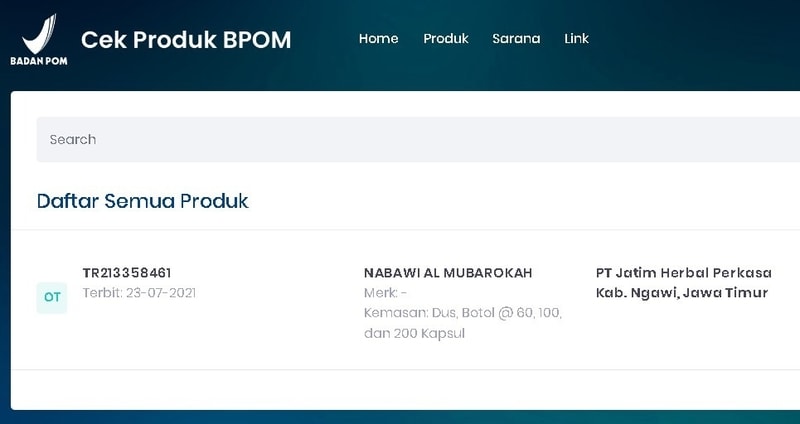Focus the Search input field
Image resolution: width=800 pixels, height=424 pixels.
pos(418,139)
